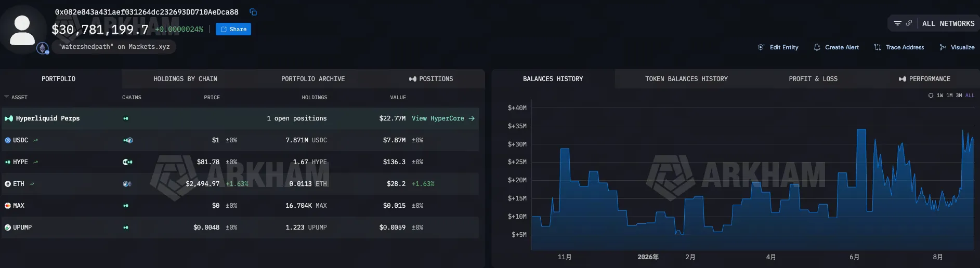
Task: Click the Trace Address path icon
Action: tap(878, 47)
